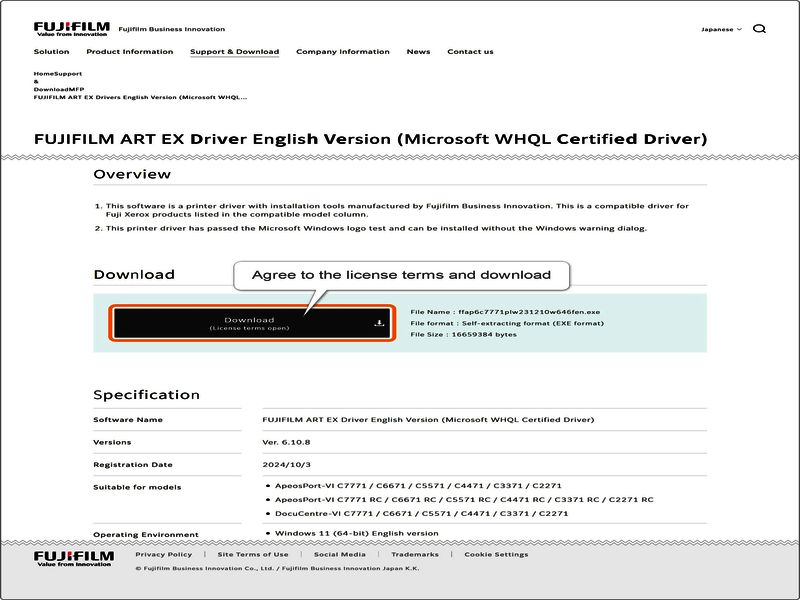The height and width of the screenshot is (600, 800).
Task: Open the Contact us menu item
Action: pos(470,52)
